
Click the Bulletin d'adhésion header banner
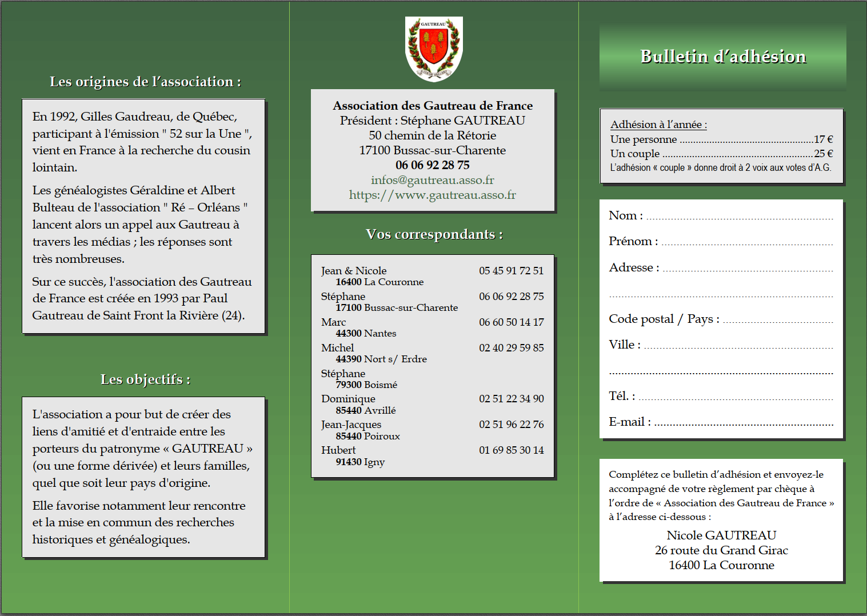pyautogui.click(x=723, y=57)
